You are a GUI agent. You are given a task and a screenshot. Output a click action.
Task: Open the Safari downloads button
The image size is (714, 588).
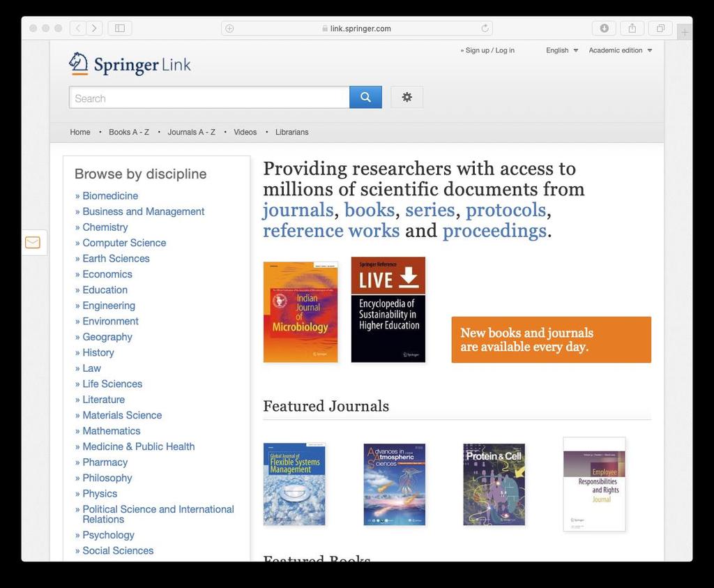[x=605, y=28]
